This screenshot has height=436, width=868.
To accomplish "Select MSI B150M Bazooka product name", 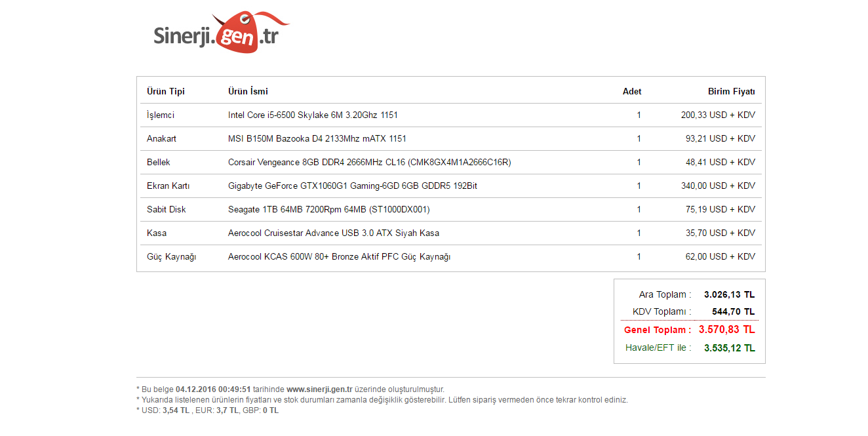I will click(x=317, y=138).
